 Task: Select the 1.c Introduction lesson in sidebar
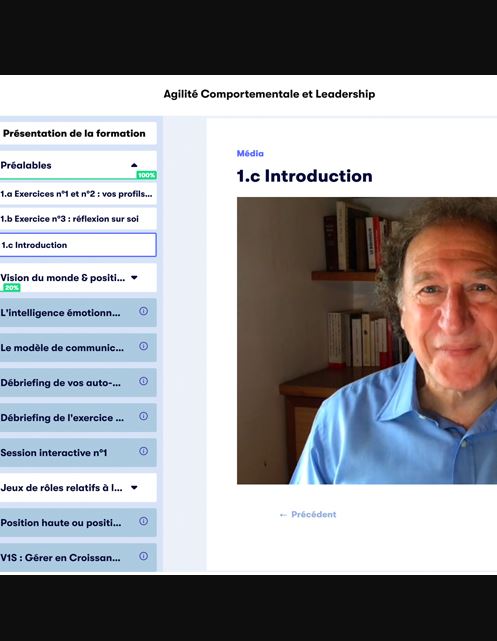pos(78,245)
